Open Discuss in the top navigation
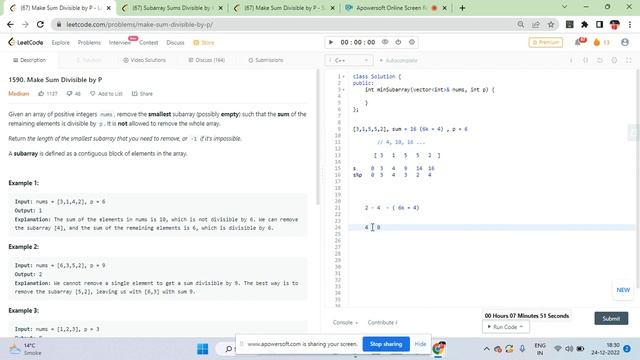 [175, 42]
